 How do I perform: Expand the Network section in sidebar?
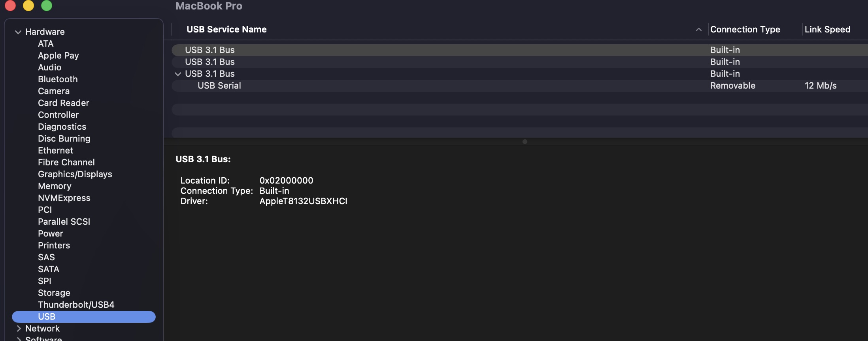pos(18,328)
